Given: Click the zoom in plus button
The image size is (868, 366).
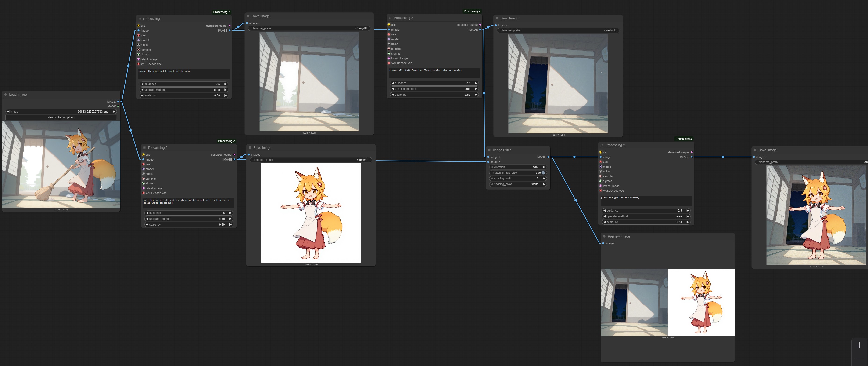Looking at the screenshot, I should coord(859,345).
